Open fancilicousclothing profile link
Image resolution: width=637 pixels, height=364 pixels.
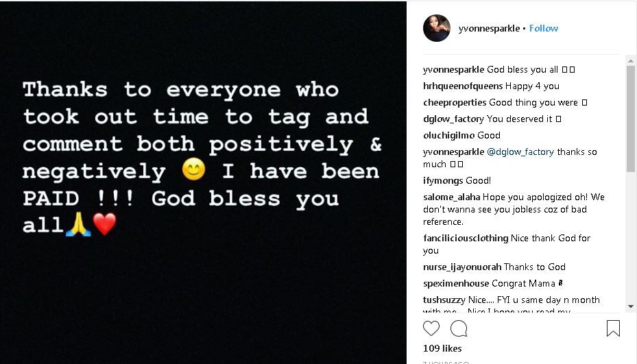[466, 238]
